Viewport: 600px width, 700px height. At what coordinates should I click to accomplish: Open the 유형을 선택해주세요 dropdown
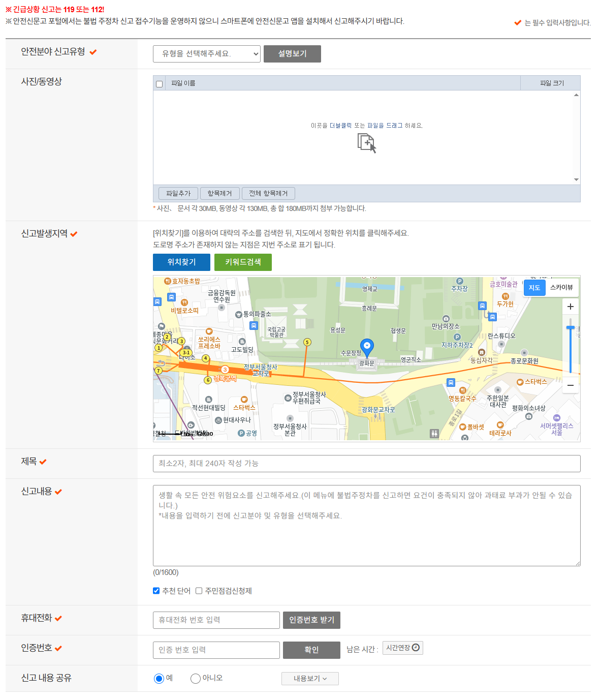coord(207,54)
